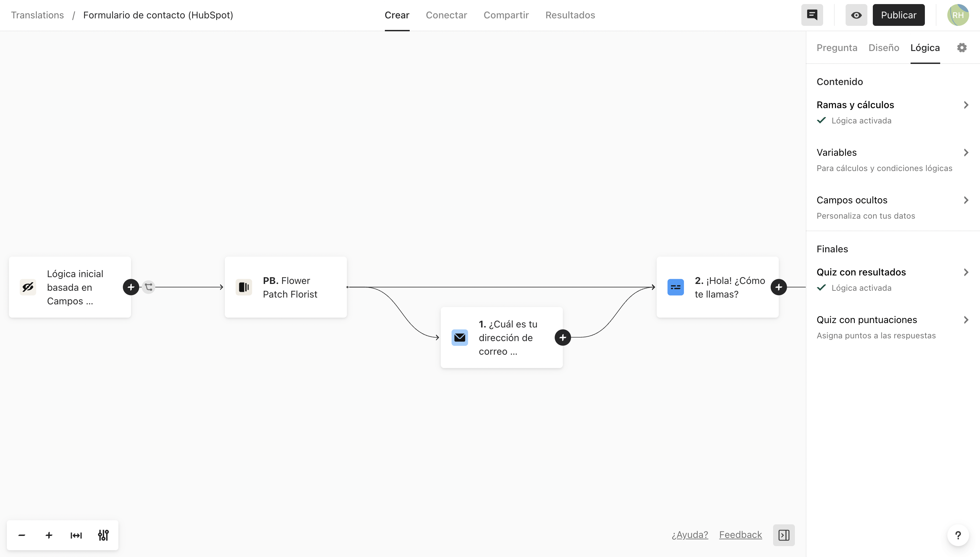This screenshot has height=557, width=980.
Task: Zoom in the logic canvas
Action: click(49, 535)
